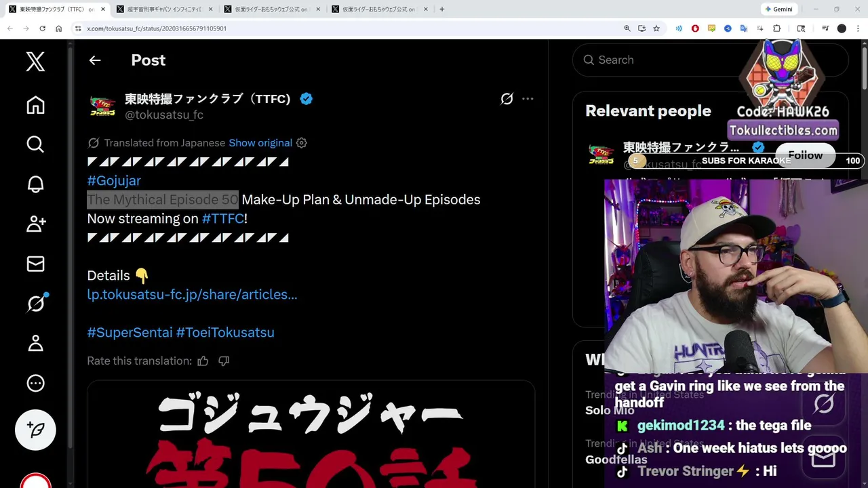Click the Google Translate extension icon
This screenshot has width=868, height=488.
coord(744,28)
